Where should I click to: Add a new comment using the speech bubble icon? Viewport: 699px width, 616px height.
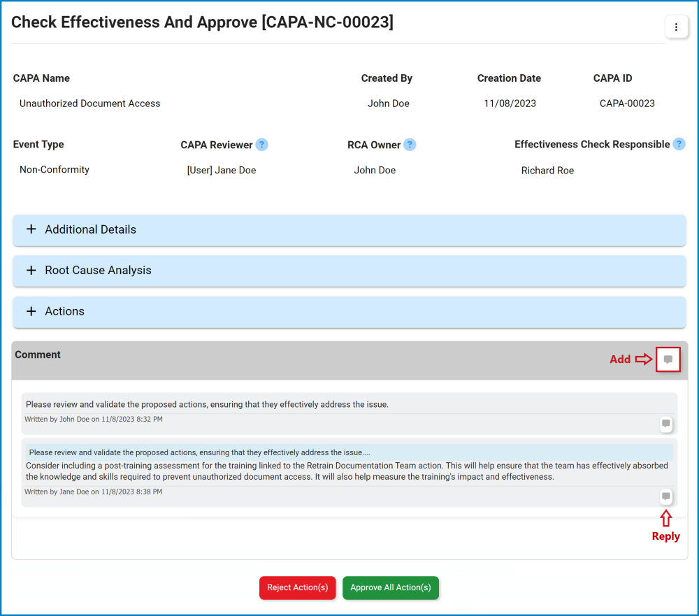(668, 359)
